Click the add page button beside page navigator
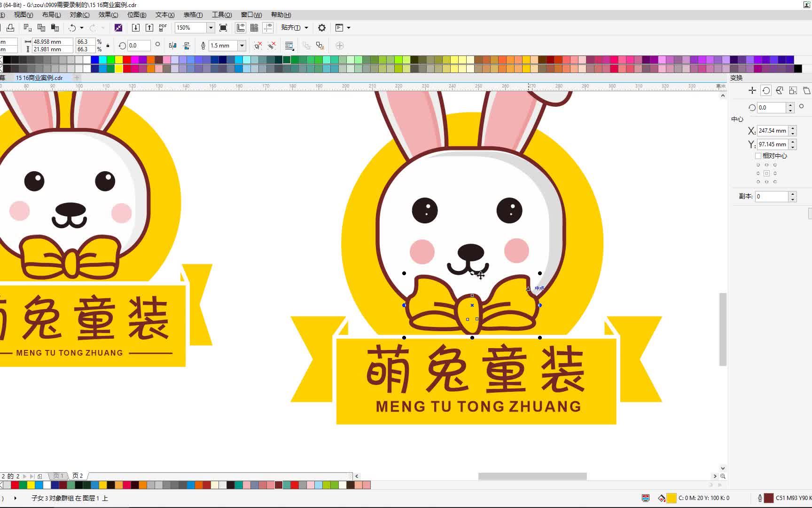 (40, 476)
